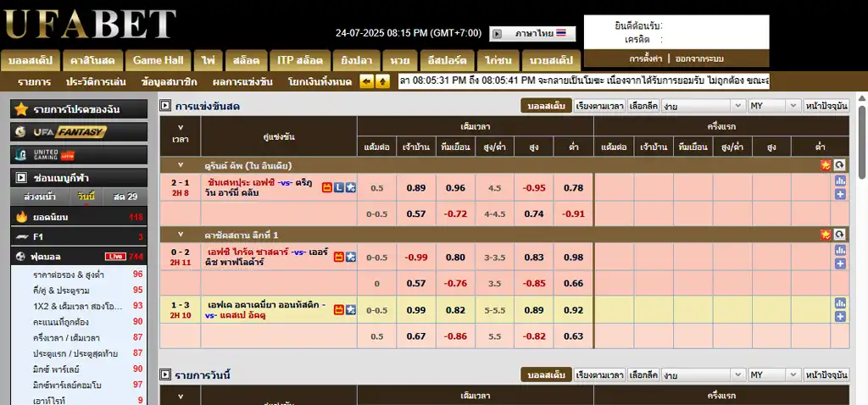The height and width of the screenshot is (405, 868).
Task: Click refresh icon in the Durand Cup row
Action: (839, 165)
